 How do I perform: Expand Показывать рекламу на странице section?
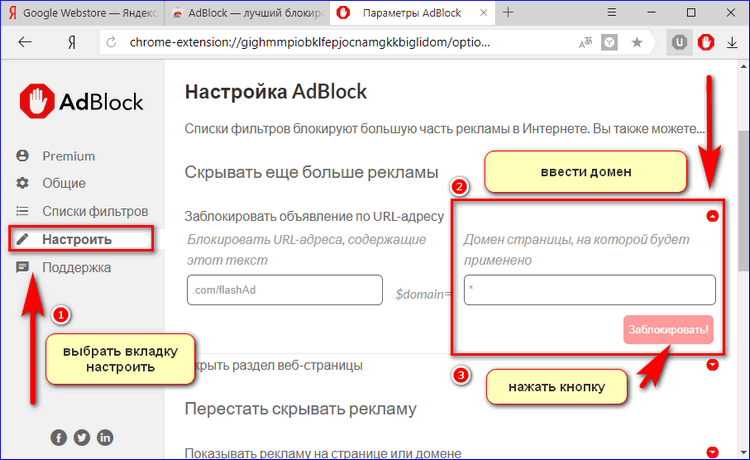[712, 452]
